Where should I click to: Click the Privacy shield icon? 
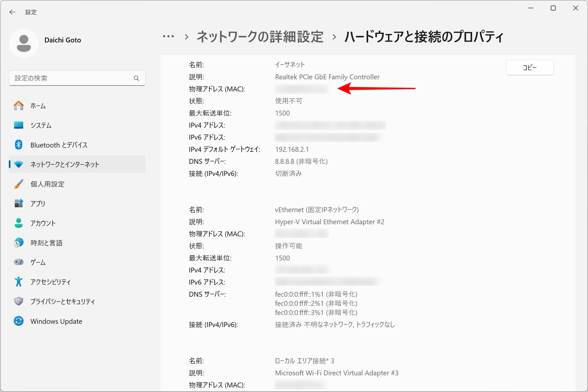point(19,301)
